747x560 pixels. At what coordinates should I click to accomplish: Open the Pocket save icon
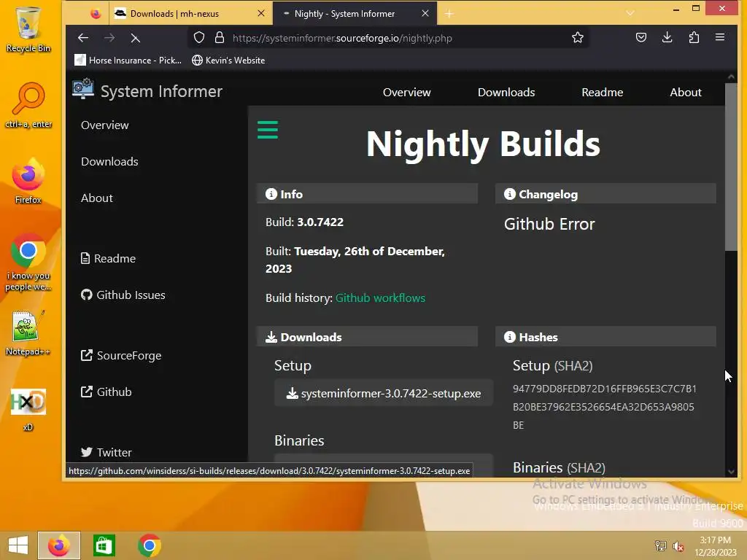[x=641, y=38]
